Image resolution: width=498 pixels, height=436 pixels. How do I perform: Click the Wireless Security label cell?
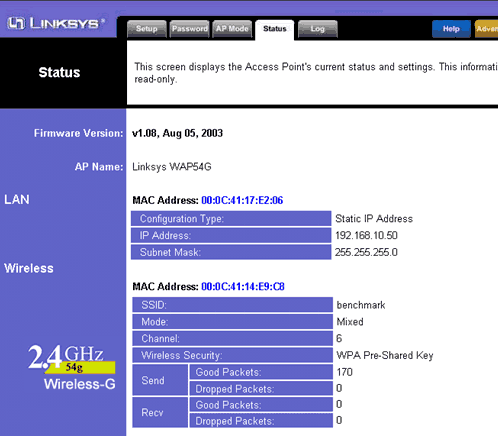232,355
